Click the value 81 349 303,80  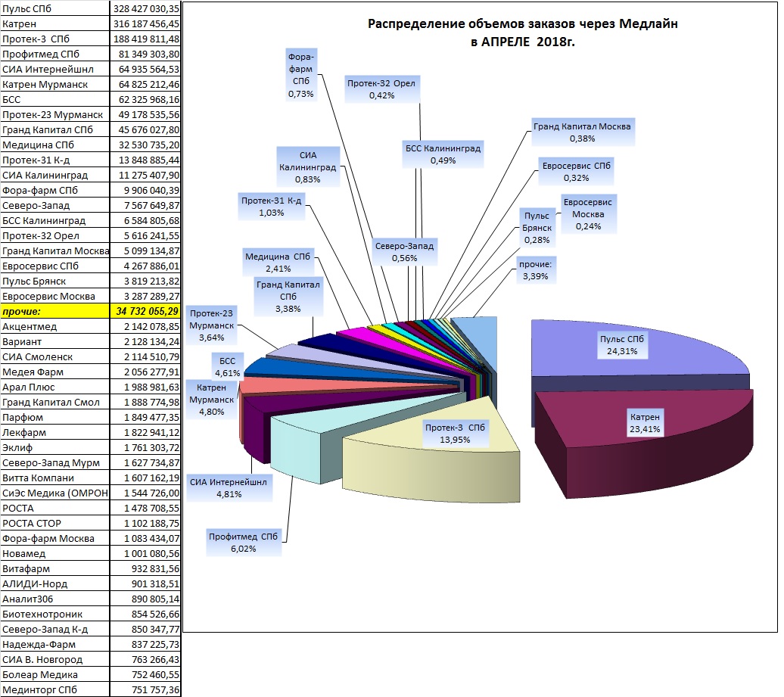(x=145, y=54)
